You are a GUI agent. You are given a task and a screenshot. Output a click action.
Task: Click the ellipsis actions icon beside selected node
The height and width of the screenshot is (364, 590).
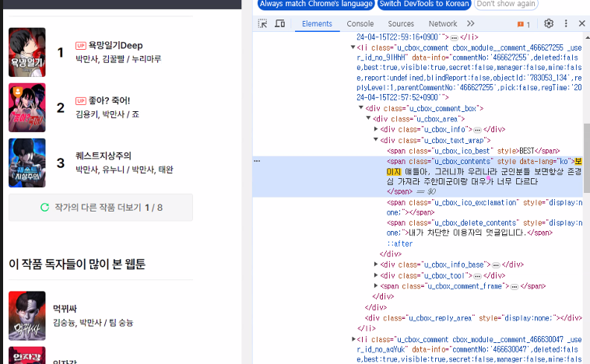pos(257,161)
